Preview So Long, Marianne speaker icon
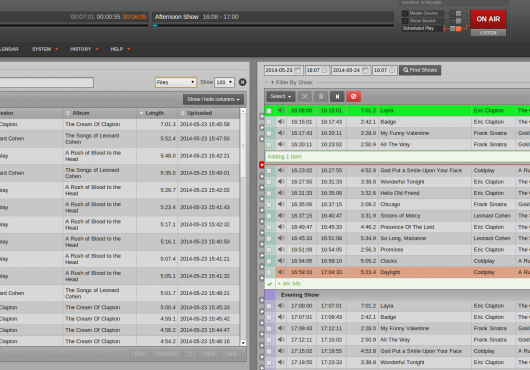Image resolution: width=530 pixels, height=370 pixels. (x=281, y=238)
